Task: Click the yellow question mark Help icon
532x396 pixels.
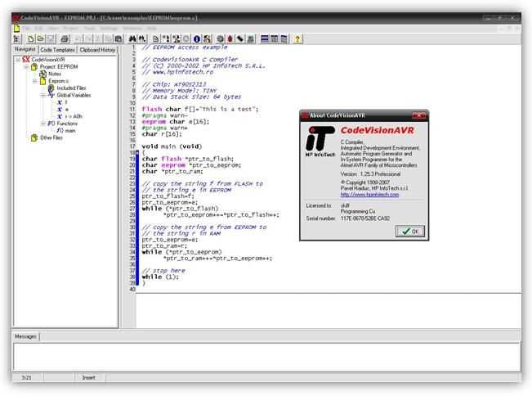Action: tap(297, 39)
